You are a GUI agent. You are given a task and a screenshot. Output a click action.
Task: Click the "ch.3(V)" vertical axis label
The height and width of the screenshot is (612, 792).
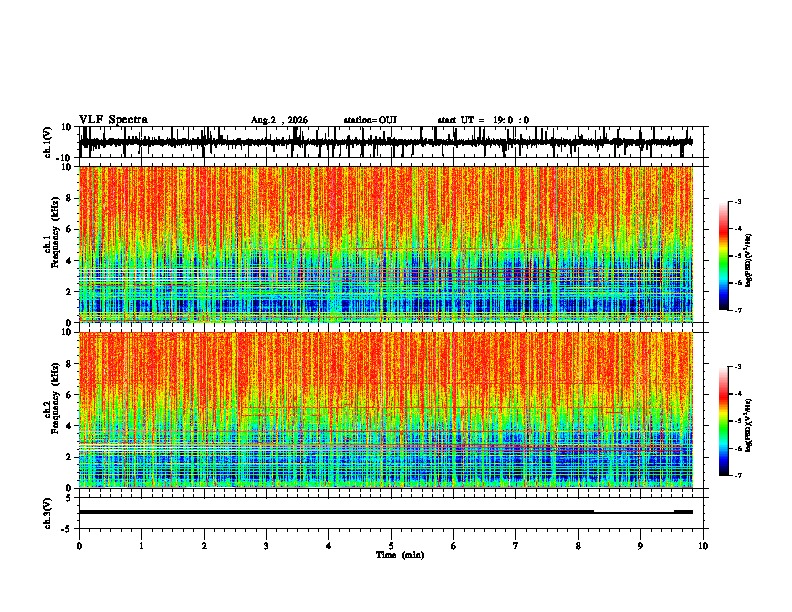tap(48, 513)
